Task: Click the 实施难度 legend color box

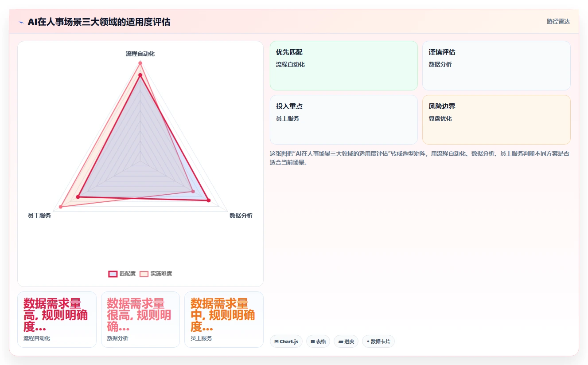Action: 144,274
